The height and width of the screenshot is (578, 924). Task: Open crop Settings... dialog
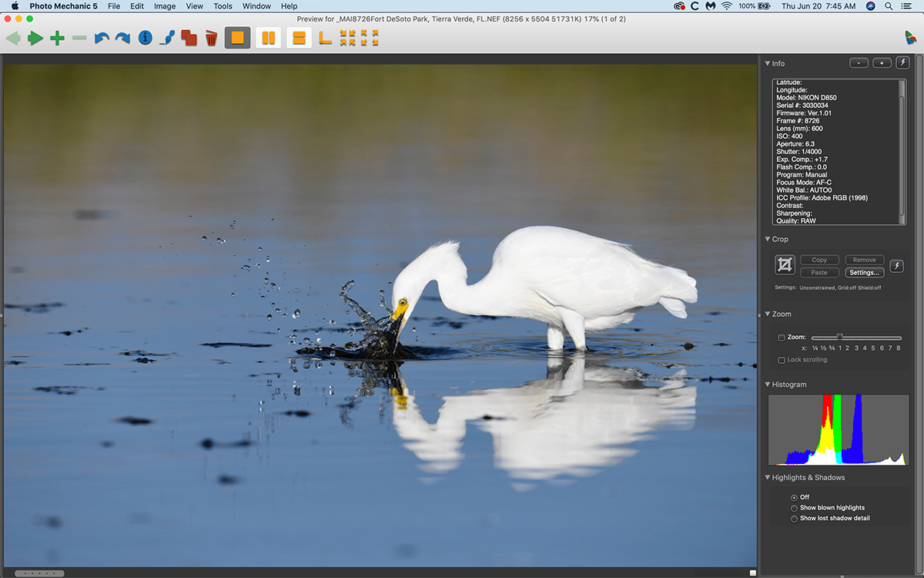click(864, 273)
